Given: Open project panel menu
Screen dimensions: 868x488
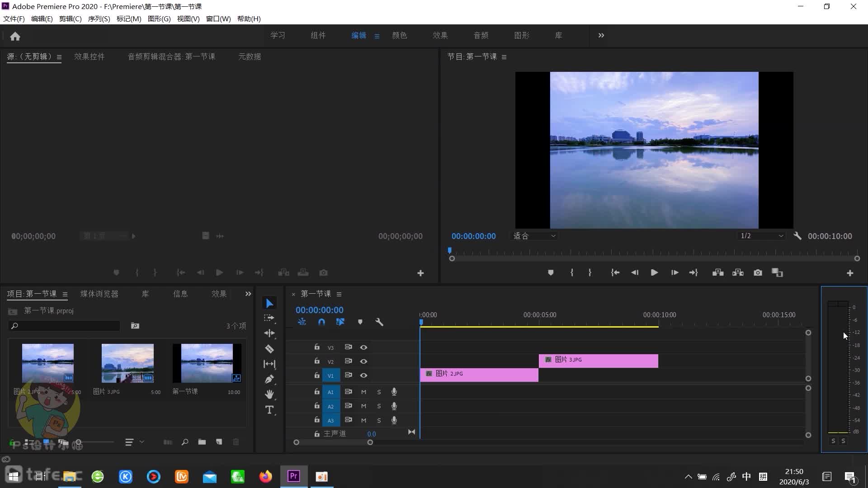Looking at the screenshot, I should (x=65, y=294).
